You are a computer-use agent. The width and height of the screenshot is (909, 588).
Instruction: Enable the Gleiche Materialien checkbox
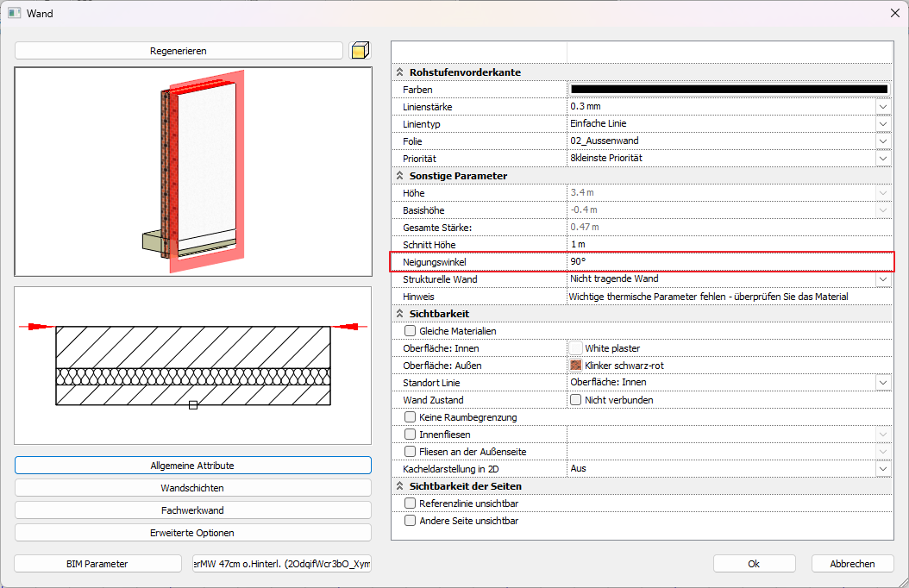coord(410,331)
